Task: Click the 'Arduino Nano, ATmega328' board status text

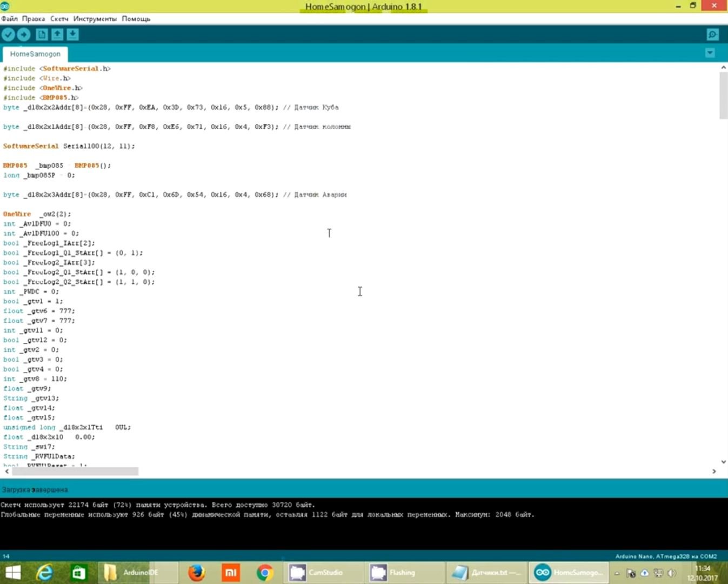Action: [666, 556]
